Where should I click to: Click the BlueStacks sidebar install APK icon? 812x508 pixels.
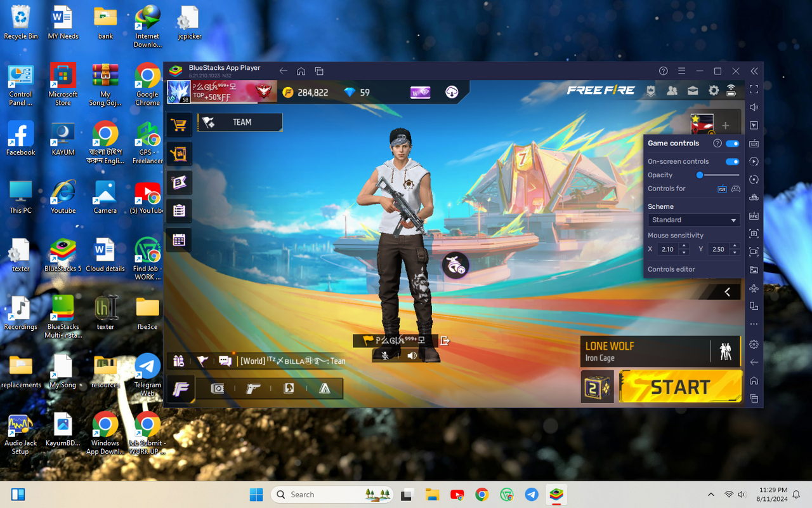[754, 216]
